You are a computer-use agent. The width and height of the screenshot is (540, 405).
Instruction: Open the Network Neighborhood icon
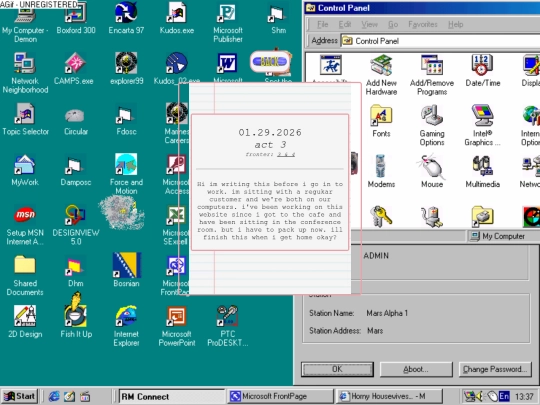(25, 73)
